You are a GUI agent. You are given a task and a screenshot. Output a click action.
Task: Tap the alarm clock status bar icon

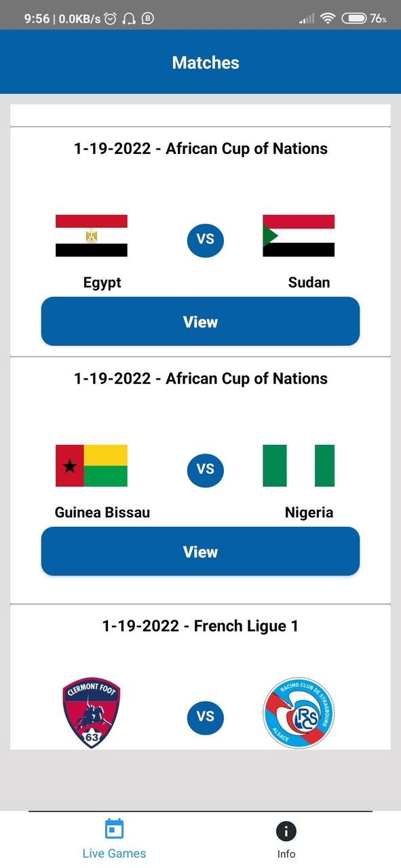coord(111,18)
